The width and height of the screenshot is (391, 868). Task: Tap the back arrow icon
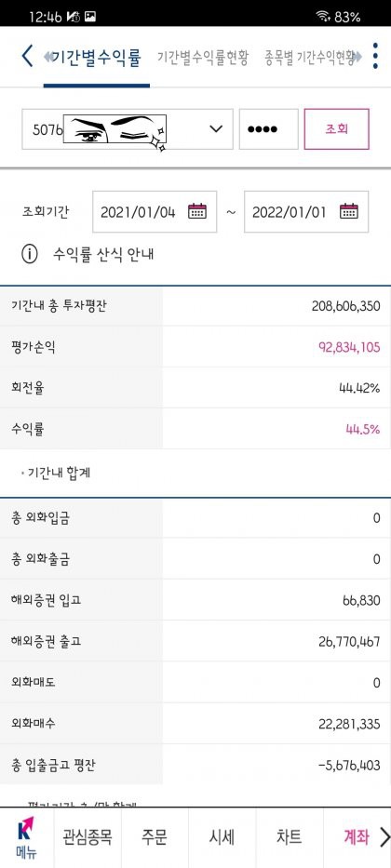coord(27,56)
